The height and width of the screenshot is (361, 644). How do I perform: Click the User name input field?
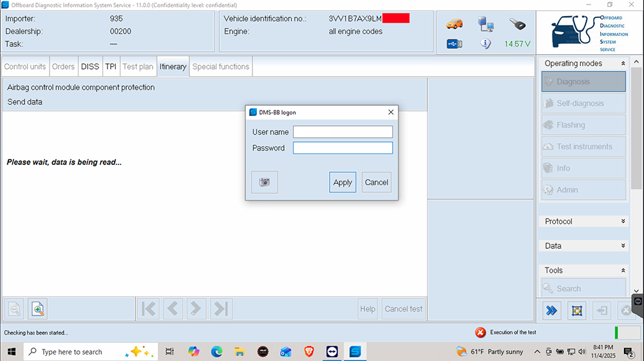point(343,132)
